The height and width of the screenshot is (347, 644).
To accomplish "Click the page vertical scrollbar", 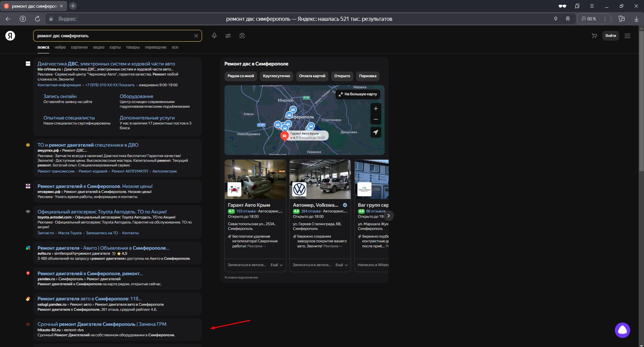I will pos(641,101).
